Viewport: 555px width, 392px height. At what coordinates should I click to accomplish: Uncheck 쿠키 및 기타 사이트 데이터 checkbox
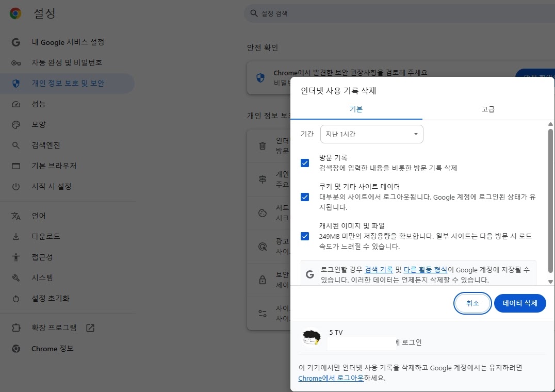click(305, 197)
